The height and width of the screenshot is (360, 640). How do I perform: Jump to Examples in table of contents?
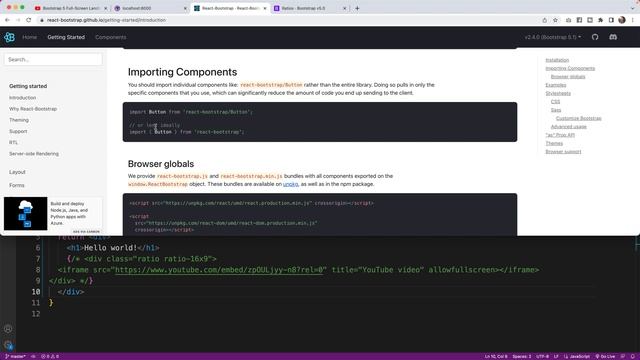(556, 85)
